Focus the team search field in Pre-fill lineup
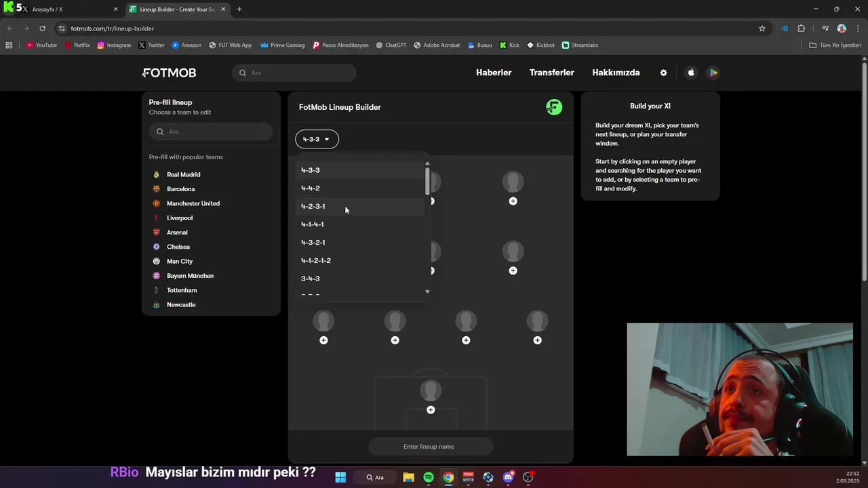The image size is (868, 488). (x=211, y=131)
